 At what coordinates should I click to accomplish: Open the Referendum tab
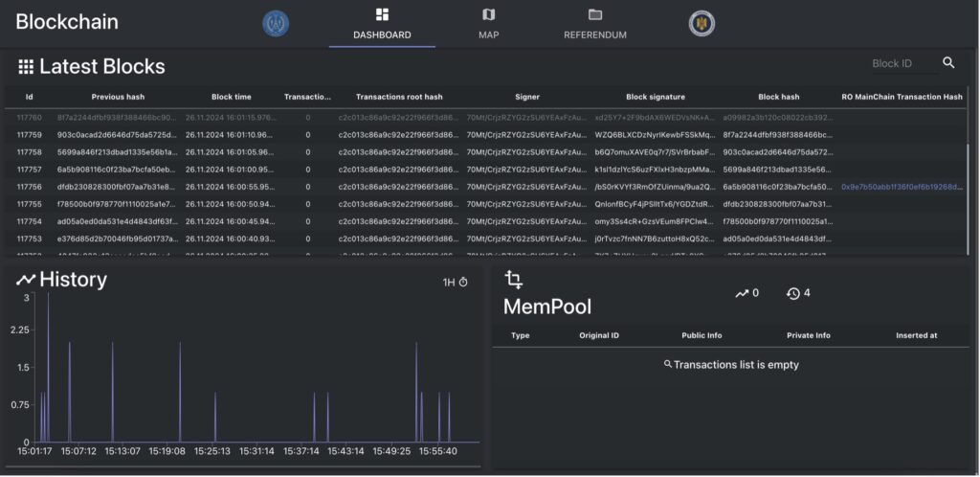tap(594, 24)
